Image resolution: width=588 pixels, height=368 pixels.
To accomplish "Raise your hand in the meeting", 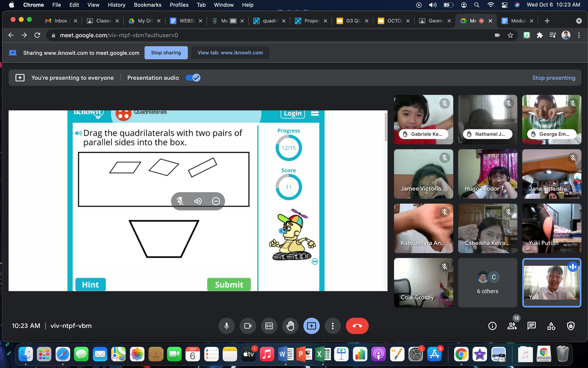I will pos(290,326).
